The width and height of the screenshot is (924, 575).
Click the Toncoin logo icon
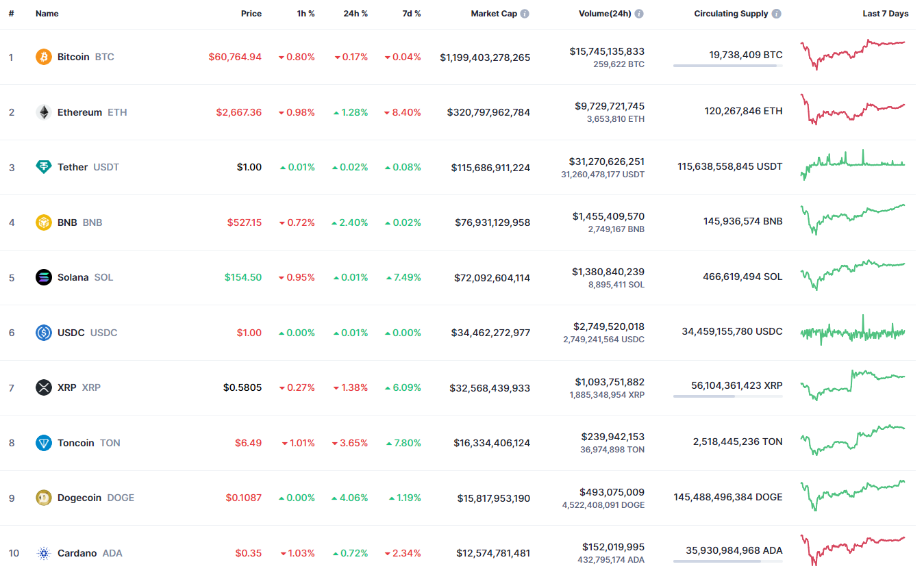tap(44, 443)
